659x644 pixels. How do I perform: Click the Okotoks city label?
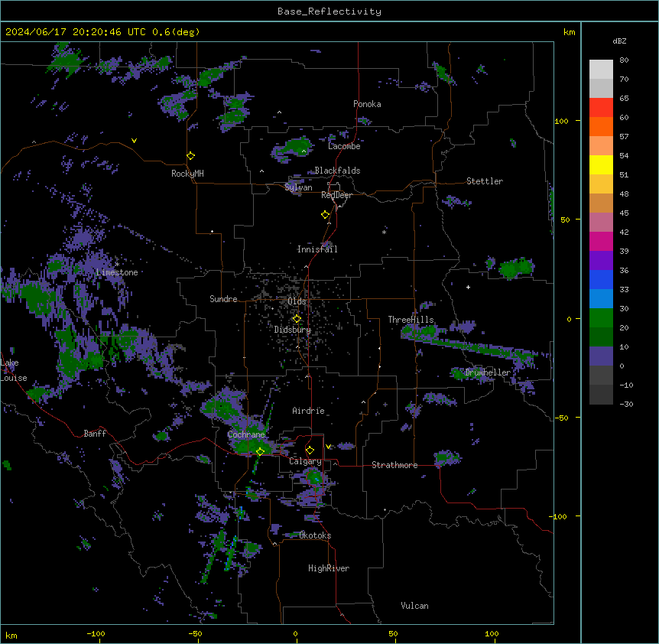point(315,535)
